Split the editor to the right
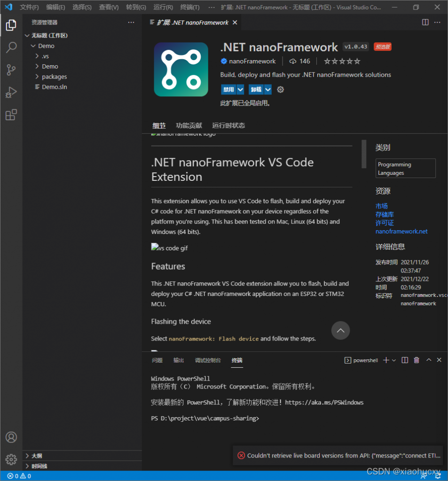448x481 pixels. click(x=425, y=22)
